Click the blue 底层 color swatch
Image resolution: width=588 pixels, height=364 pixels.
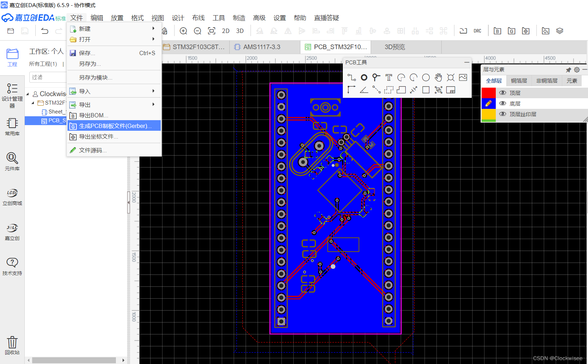tap(489, 104)
